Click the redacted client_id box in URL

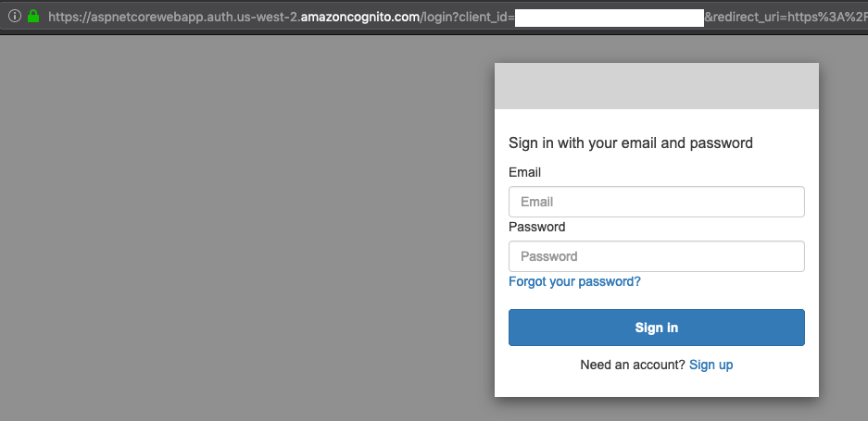(x=609, y=18)
